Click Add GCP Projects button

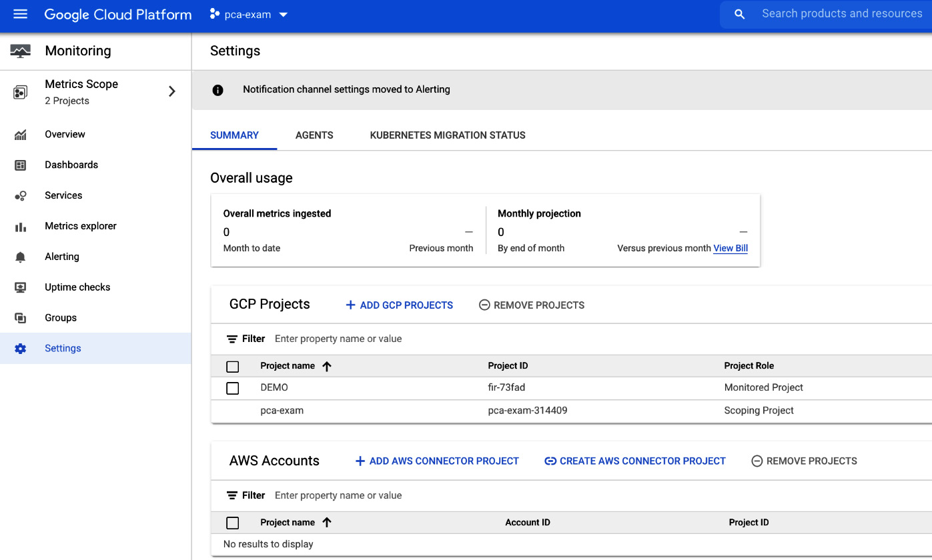399,305
